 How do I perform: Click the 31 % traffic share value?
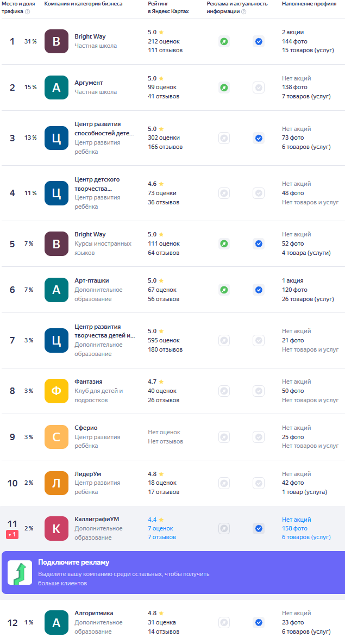pos(30,41)
